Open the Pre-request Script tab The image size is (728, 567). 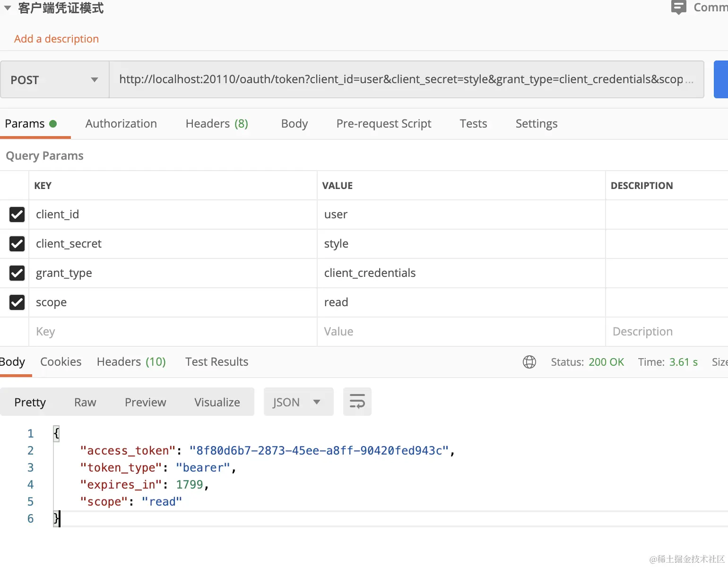pyautogui.click(x=383, y=124)
